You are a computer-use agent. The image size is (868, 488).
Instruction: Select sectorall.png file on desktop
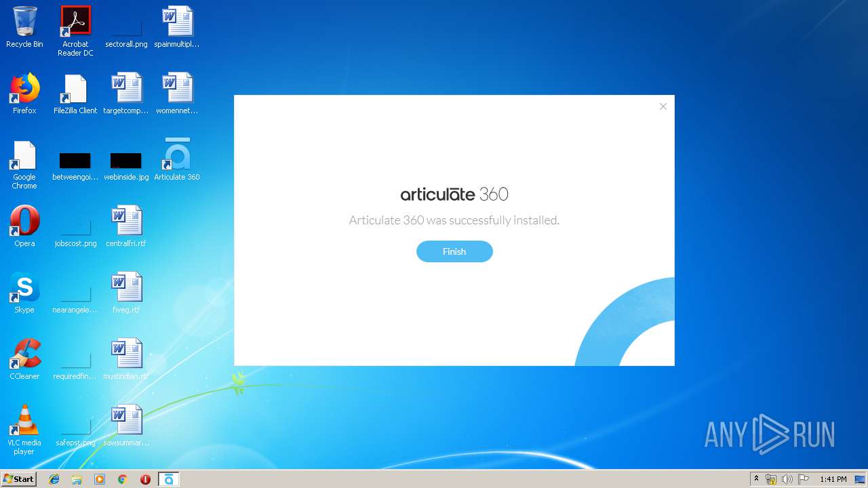[126, 31]
